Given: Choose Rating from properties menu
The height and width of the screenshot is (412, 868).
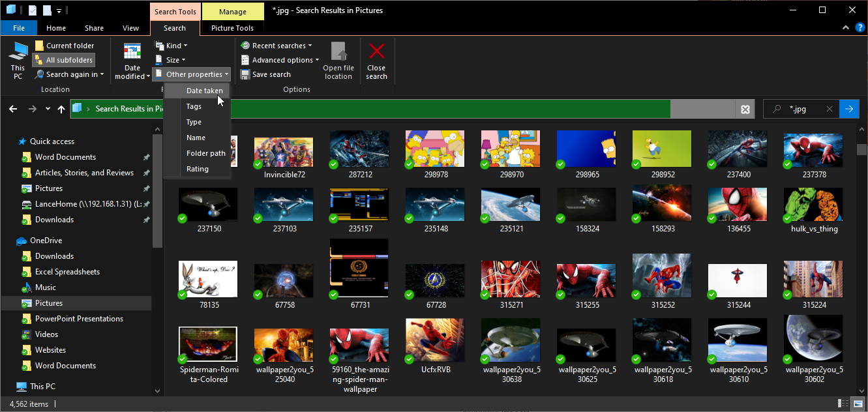Looking at the screenshot, I should tap(197, 169).
